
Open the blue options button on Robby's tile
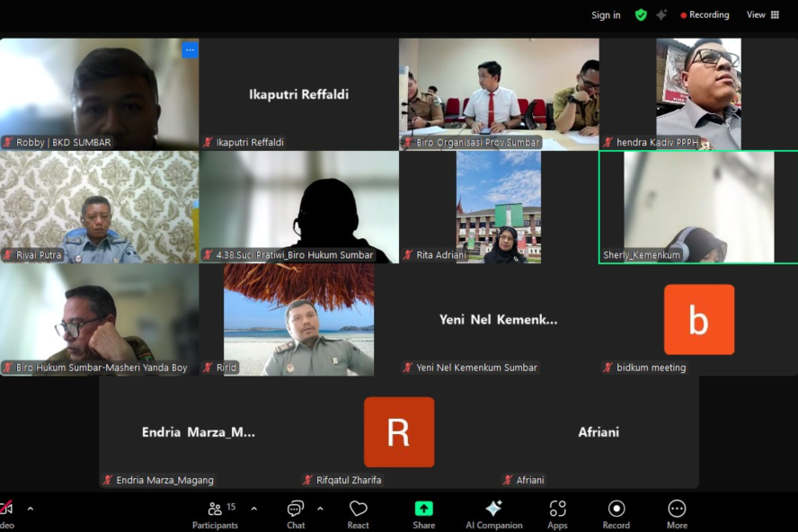click(x=190, y=49)
